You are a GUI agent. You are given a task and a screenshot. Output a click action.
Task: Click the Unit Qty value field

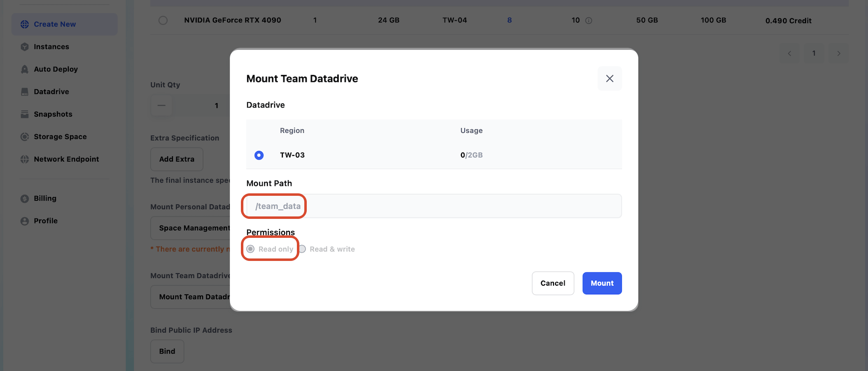click(x=201, y=106)
